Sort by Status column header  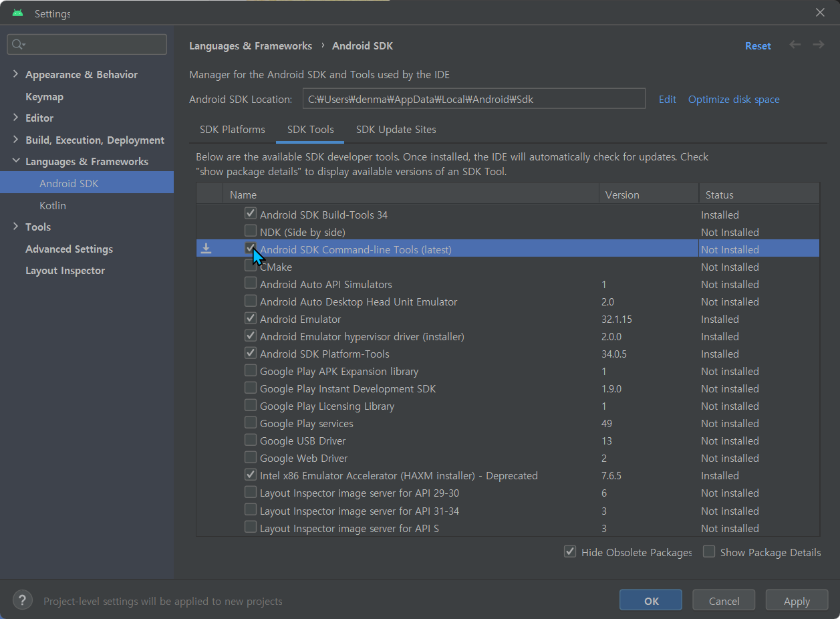tap(759, 195)
